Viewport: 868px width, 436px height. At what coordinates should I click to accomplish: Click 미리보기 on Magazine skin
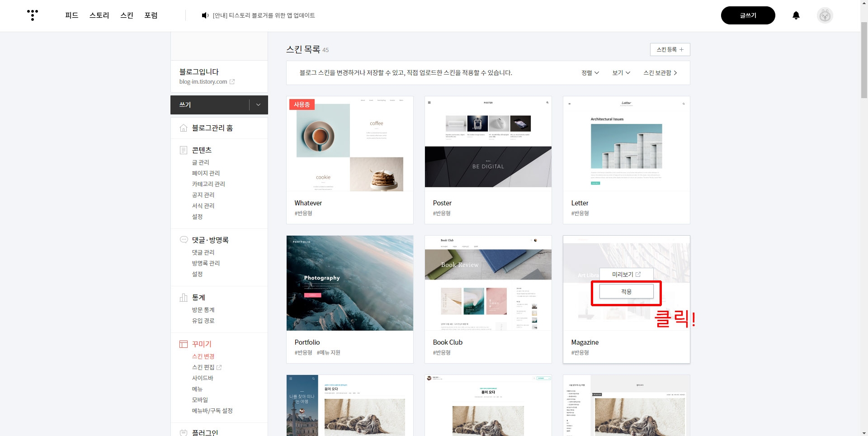pyautogui.click(x=626, y=275)
